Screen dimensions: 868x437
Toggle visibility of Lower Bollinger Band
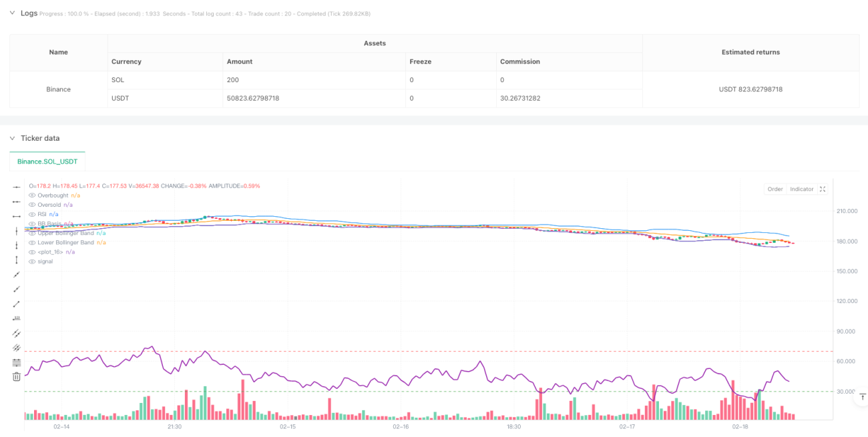point(32,242)
